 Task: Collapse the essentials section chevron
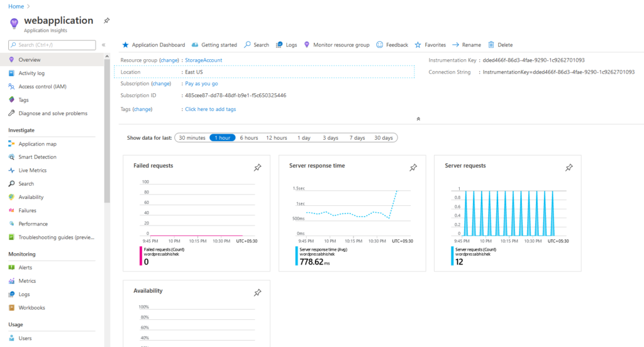pyautogui.click(x=418, y=118)
